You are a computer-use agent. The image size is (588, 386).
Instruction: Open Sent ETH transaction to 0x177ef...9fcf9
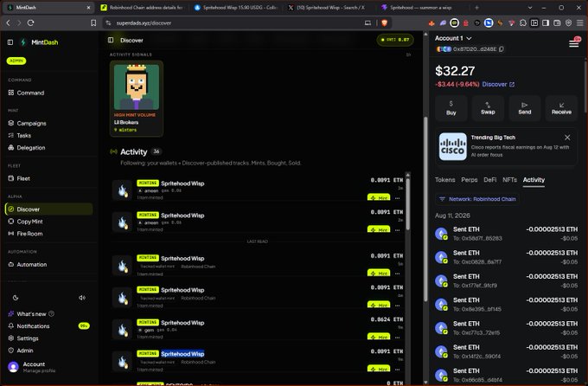click(x=506, y=281)
